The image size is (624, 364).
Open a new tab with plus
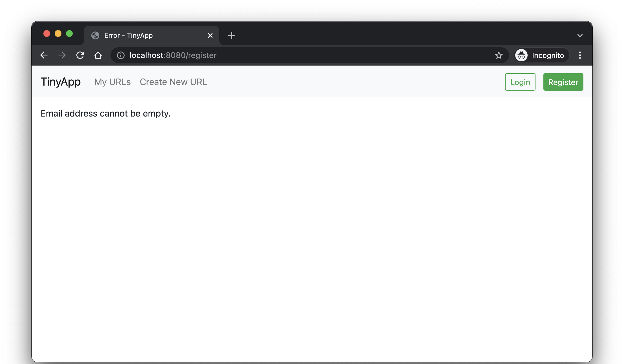click(231, 35)
